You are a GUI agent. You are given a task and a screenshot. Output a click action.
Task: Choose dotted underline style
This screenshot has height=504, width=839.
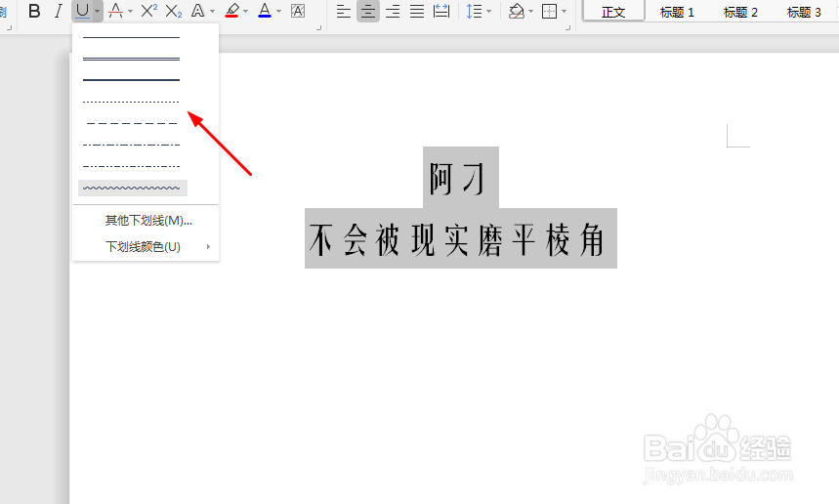click(x=132, y=102)
